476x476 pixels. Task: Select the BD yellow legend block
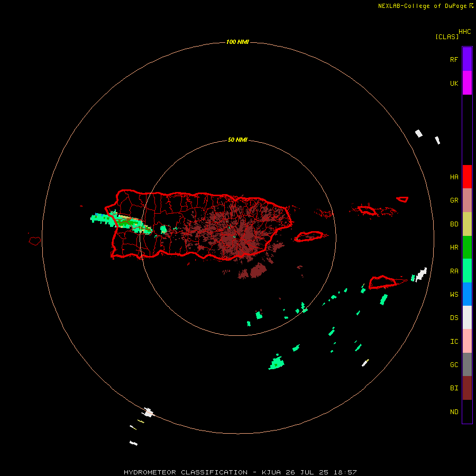467,224
